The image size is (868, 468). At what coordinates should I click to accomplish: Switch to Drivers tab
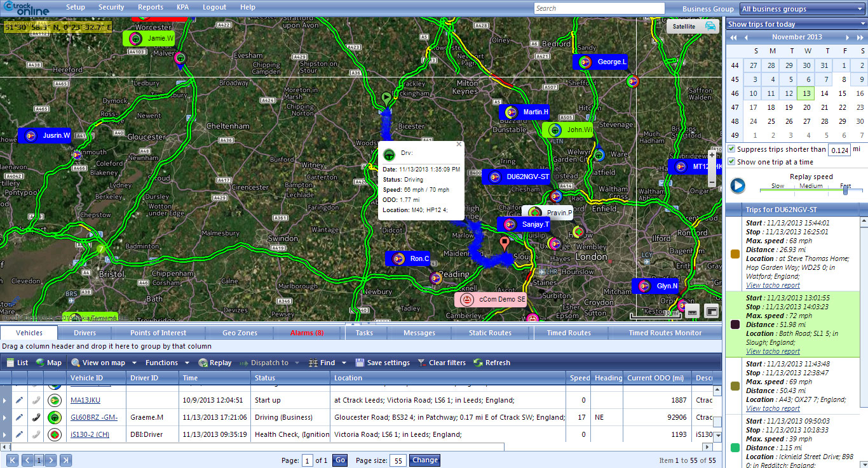(85, 333)
